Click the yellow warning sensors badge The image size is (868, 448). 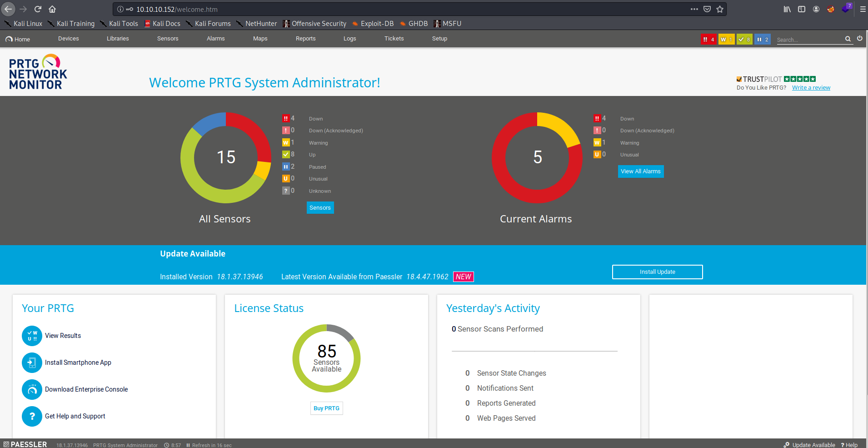tap(726, 39)
